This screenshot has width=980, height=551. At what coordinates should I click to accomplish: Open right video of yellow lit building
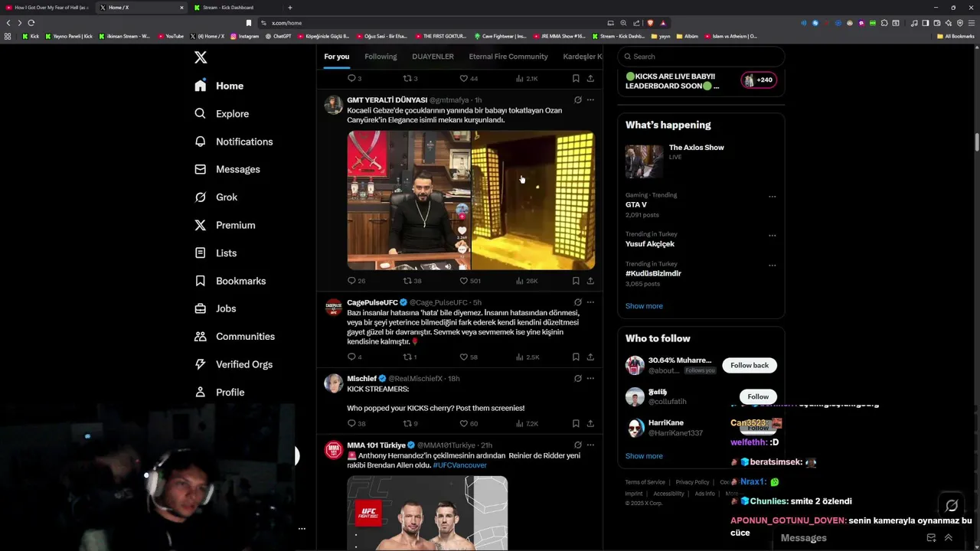coord(533,200)
